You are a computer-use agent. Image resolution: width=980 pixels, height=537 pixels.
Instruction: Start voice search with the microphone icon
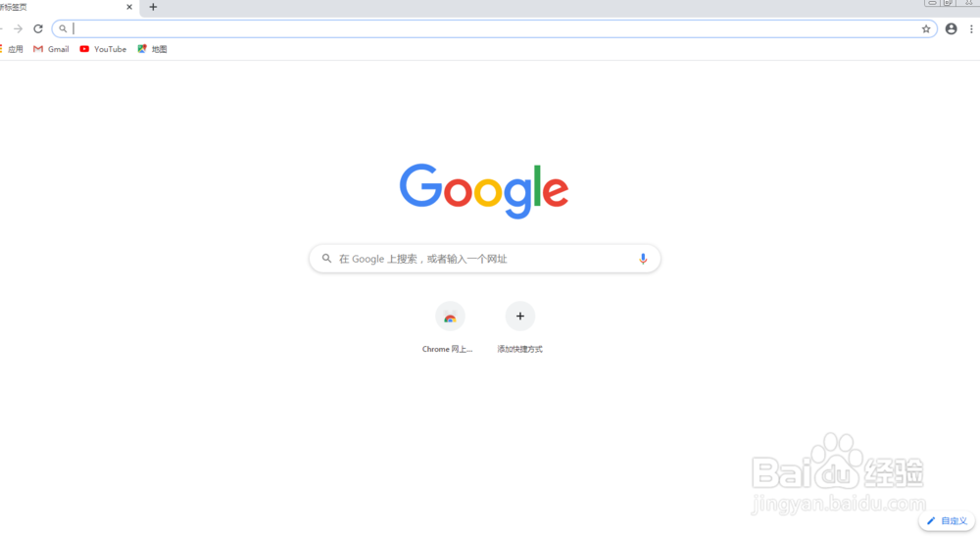(x=643, y=259)
